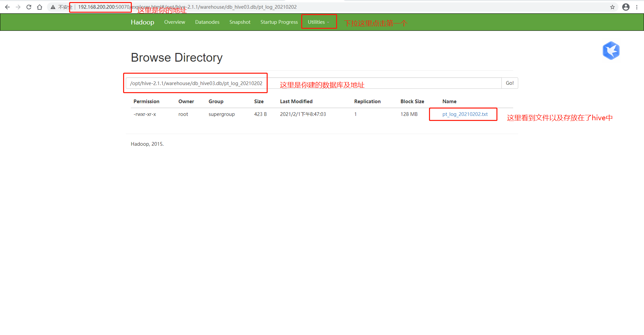644x335 pixels.
Task: Select the root owner cell
Action: point(183,114)
